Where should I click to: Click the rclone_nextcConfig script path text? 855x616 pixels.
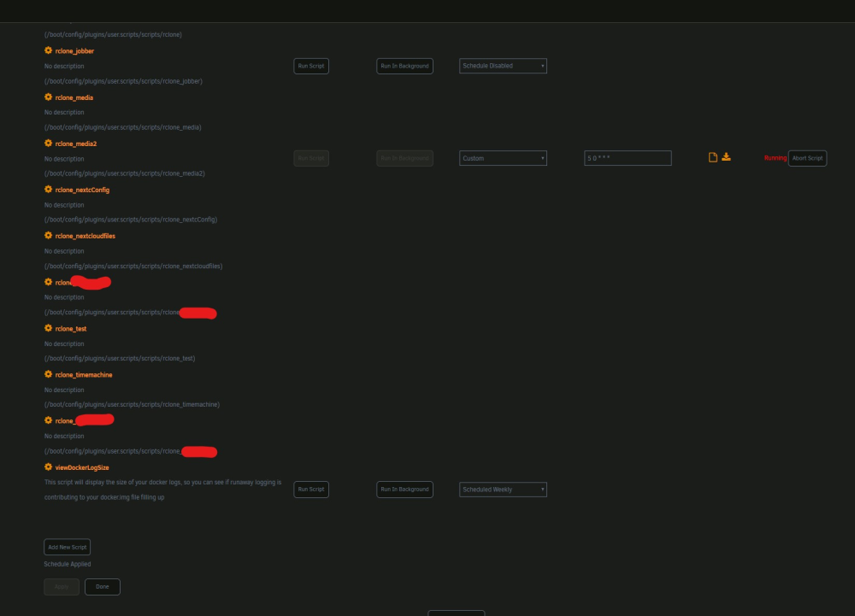coord(131,220)
